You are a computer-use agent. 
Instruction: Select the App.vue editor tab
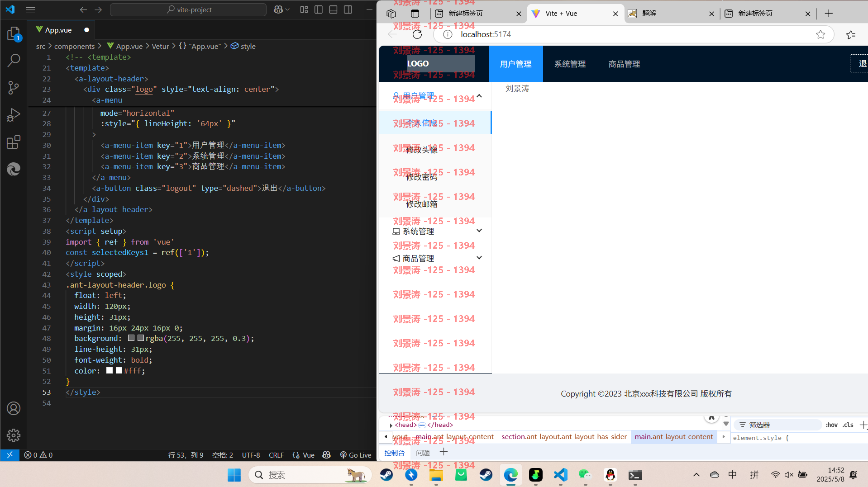[x=58, y=30]
